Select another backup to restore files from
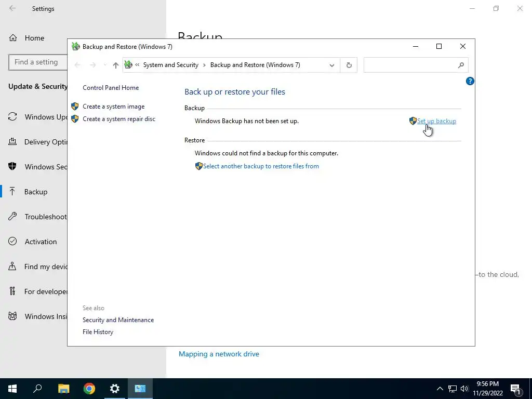The width and height of the screenshot is (532, 399). 261,166
